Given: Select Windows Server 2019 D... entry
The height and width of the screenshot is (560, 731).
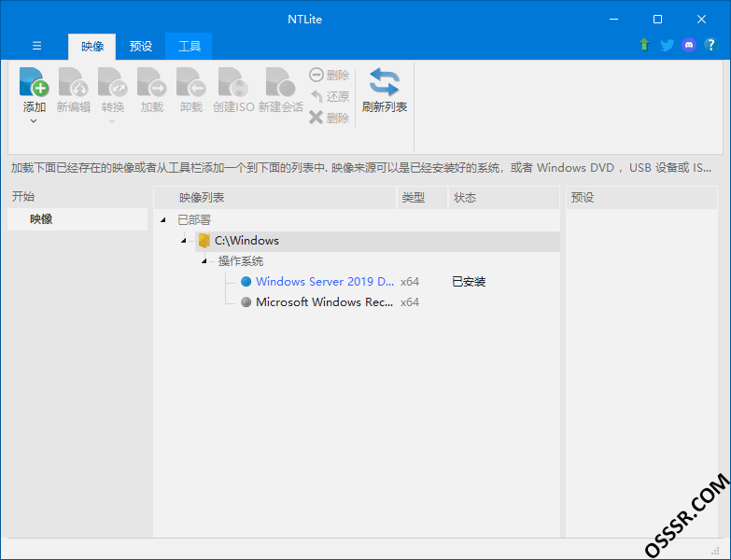Looking at the screenshot, I should 325,281.
